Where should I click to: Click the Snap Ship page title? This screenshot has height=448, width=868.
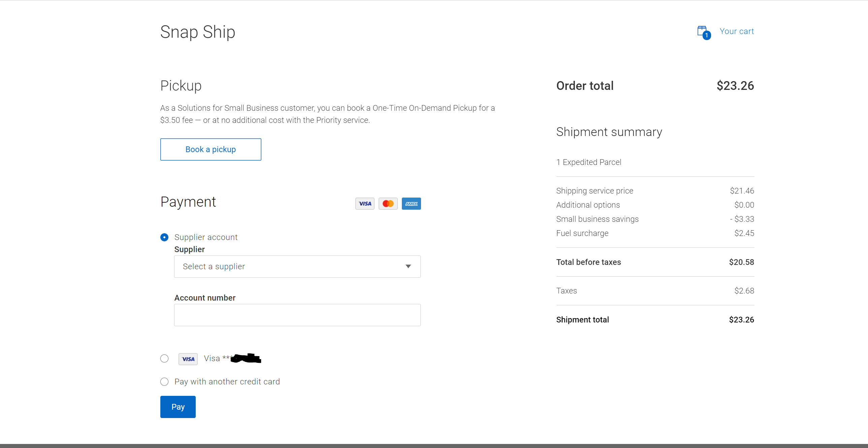pyautogui.click(x=197, y=32)
